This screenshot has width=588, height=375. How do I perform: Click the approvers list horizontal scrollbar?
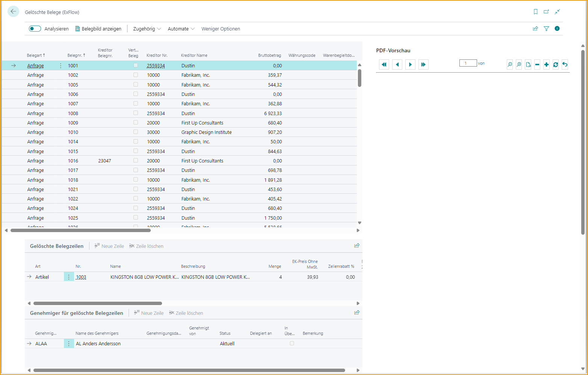tap(189, 370)
